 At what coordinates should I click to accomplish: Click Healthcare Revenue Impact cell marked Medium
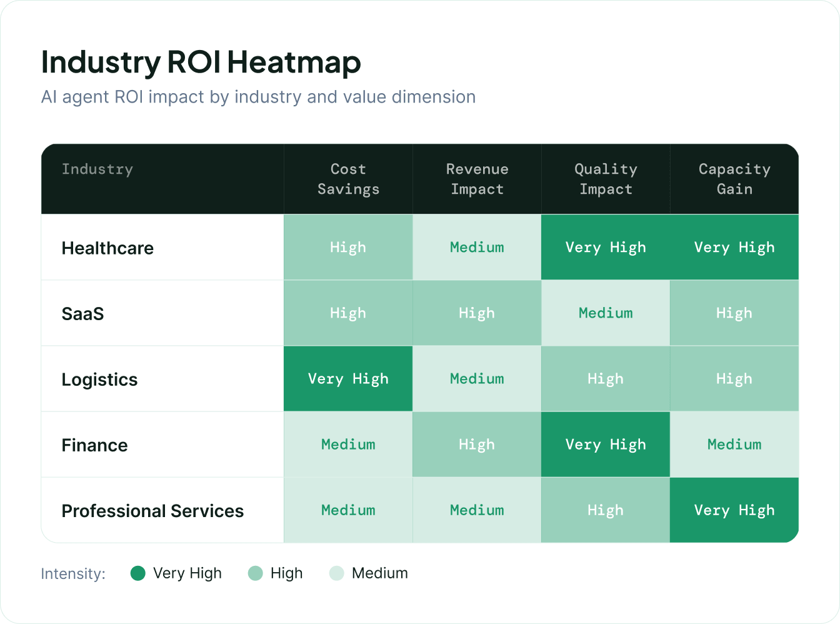[x=477, y=247]
